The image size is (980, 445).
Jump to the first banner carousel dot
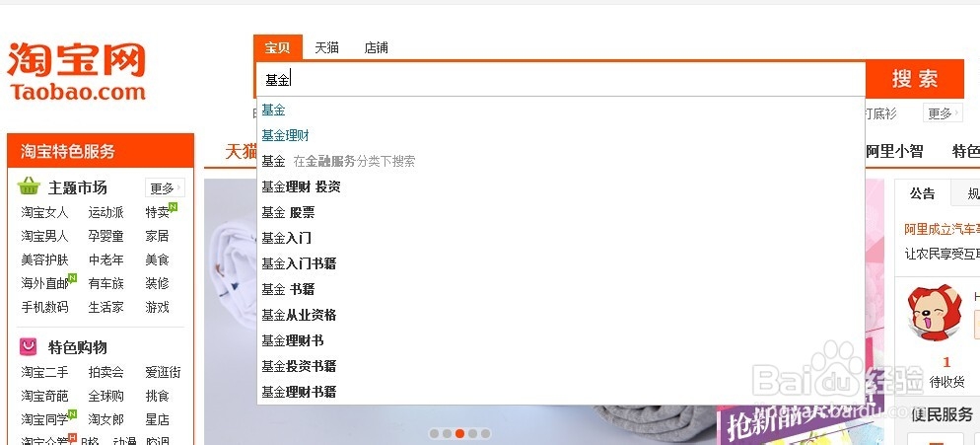point(434,433)
